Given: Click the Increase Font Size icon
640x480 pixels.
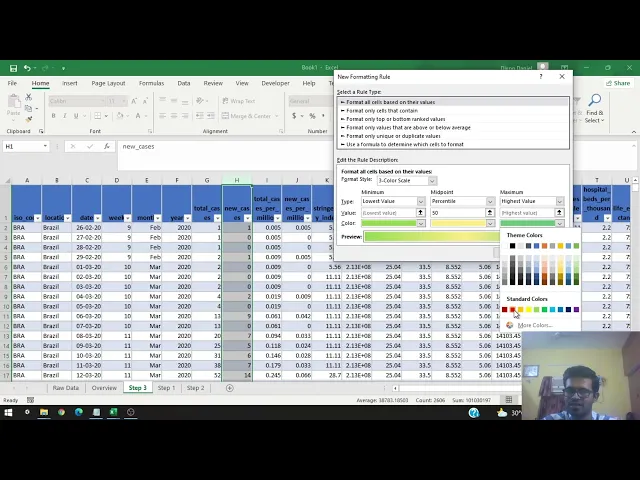Looking at the screenshot, I should click(x=133, y=101).
